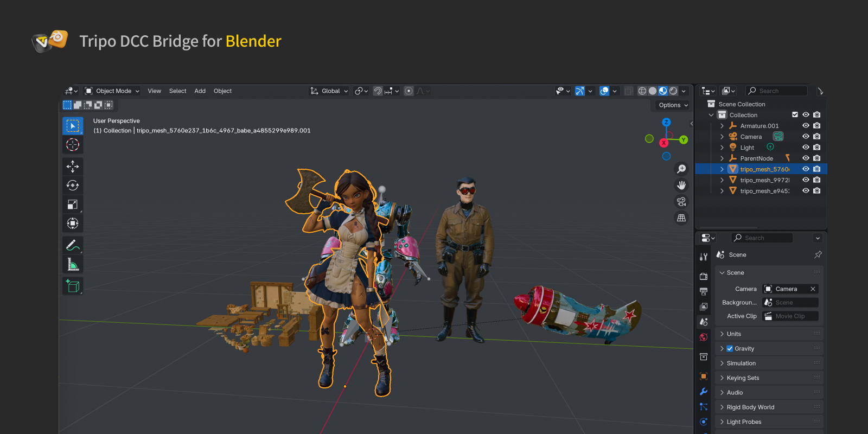
Task: Select the Move tool in the toolbar
Action: pos(73,167)
